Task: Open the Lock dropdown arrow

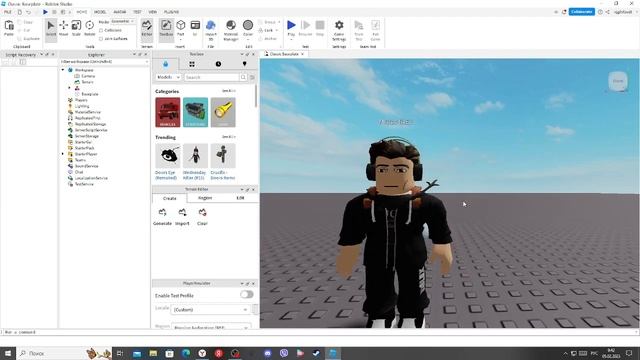Action: [277, 30]
